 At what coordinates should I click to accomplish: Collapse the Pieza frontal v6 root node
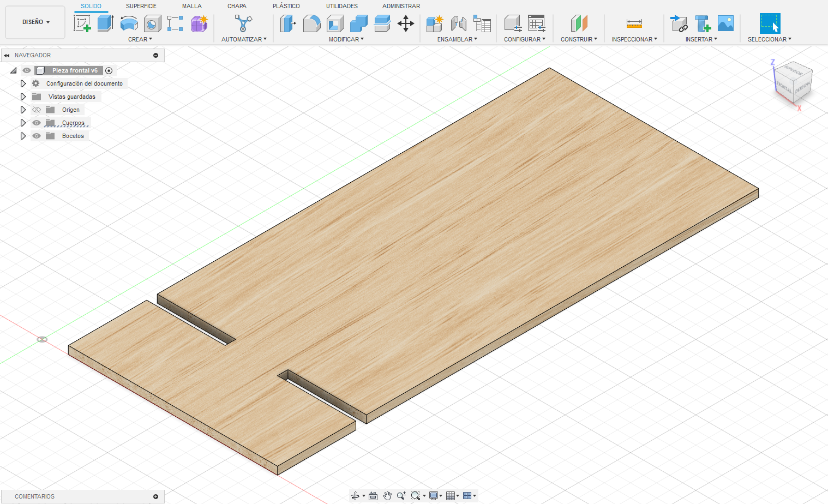[14, 70]
